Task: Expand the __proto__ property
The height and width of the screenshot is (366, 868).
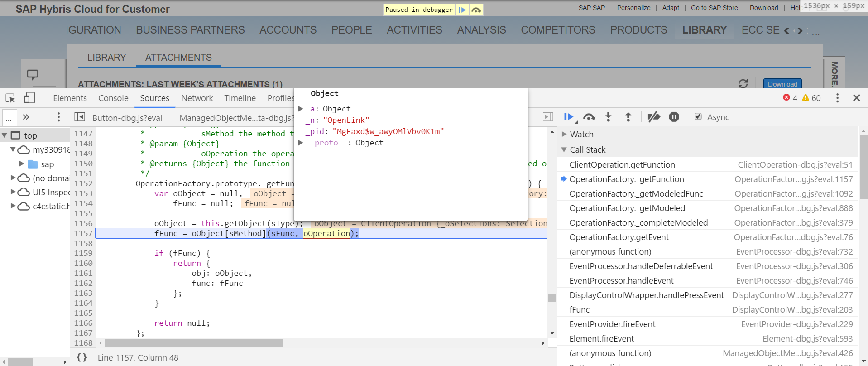Action: click(301, 143)
